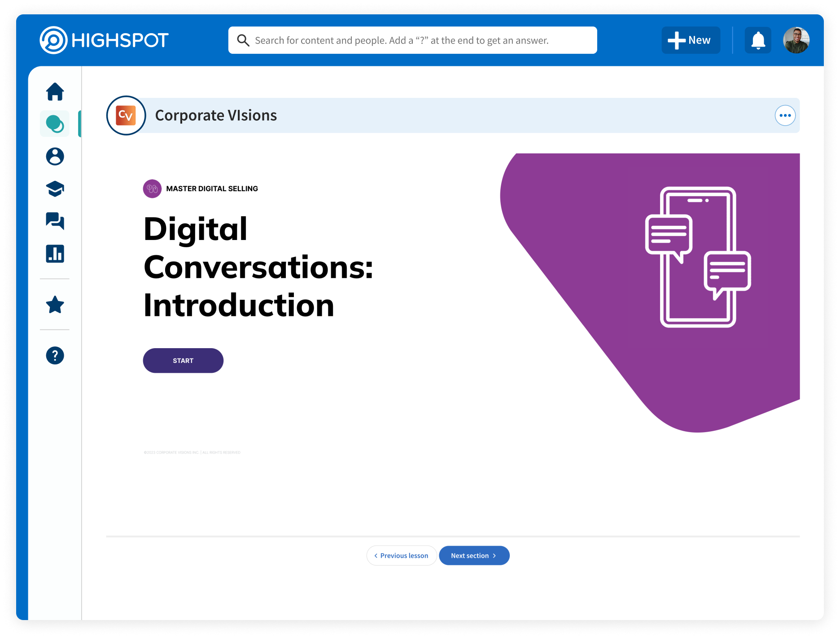Click the search magnifier icon
840x638 pixels.
coord(243,40)
